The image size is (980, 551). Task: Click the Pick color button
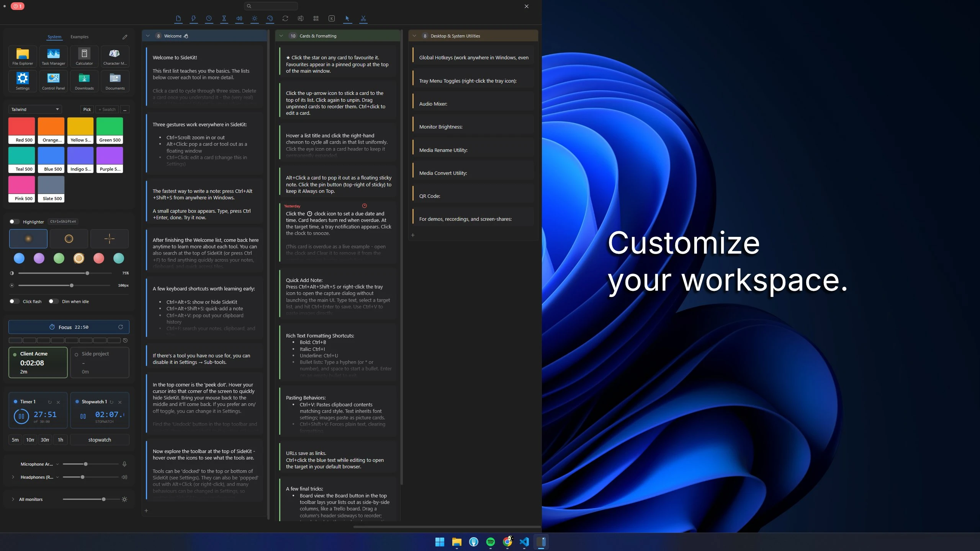coord(87,109)
